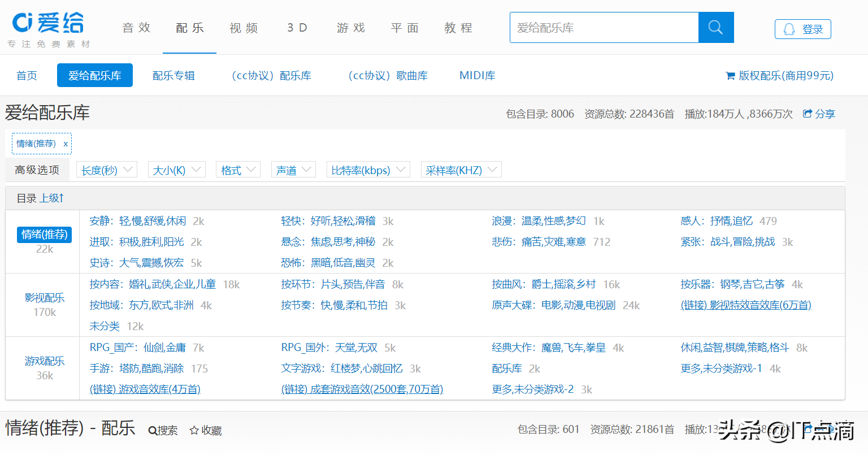Expand the 长度(秒) dropdown

click(x=107, y=170)
